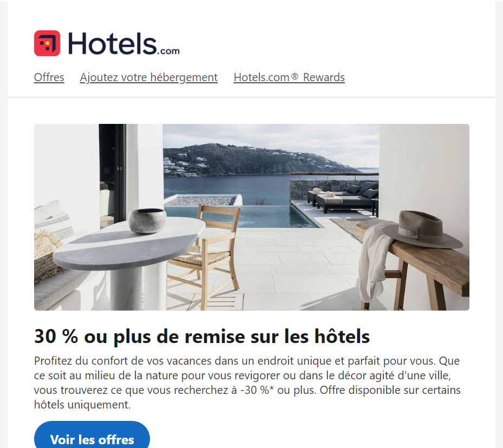Open the Ajoutez votre hébergement link
Viewport: 503px width, 448px height.
[149, 77]
